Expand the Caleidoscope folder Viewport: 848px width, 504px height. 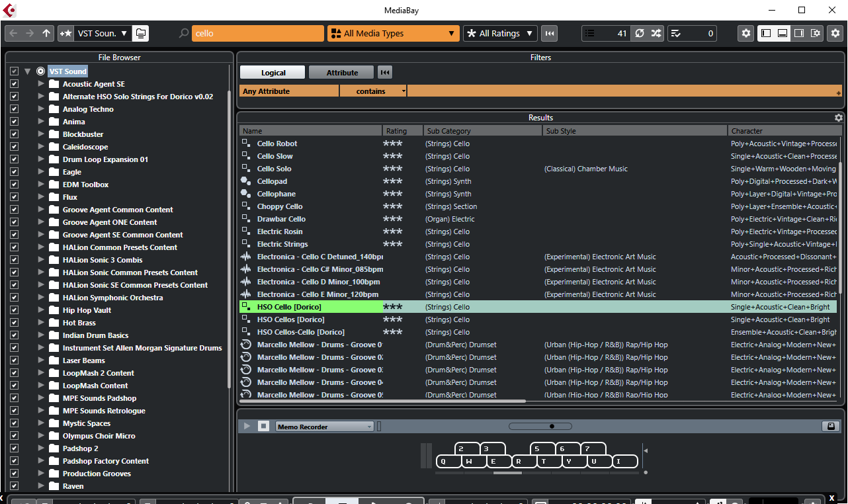pos(41,147)
